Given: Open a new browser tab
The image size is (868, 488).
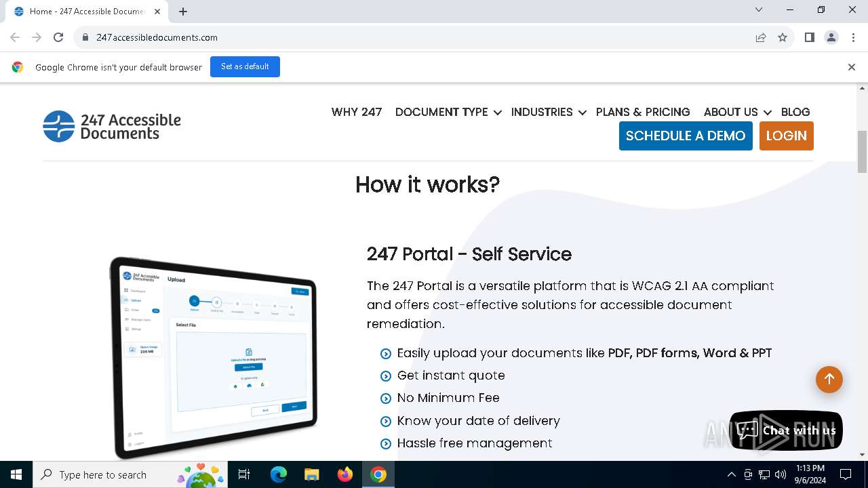Looking at the screenshot, I should (183, 12).
